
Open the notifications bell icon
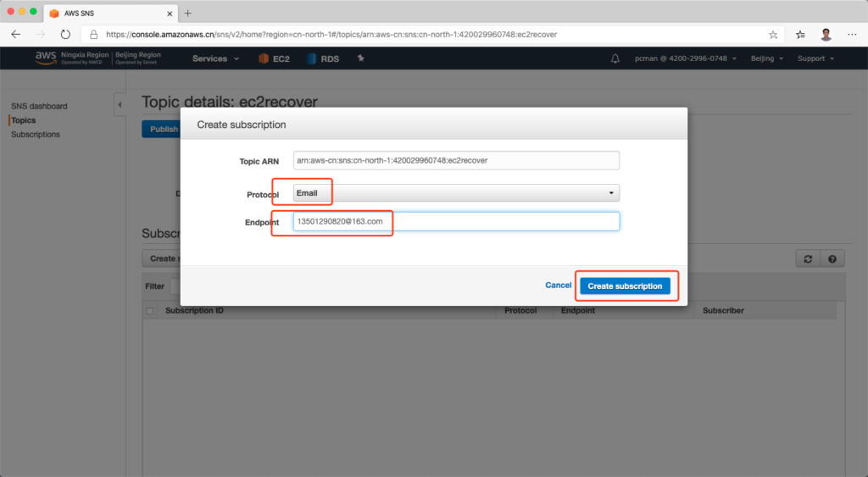615,58
